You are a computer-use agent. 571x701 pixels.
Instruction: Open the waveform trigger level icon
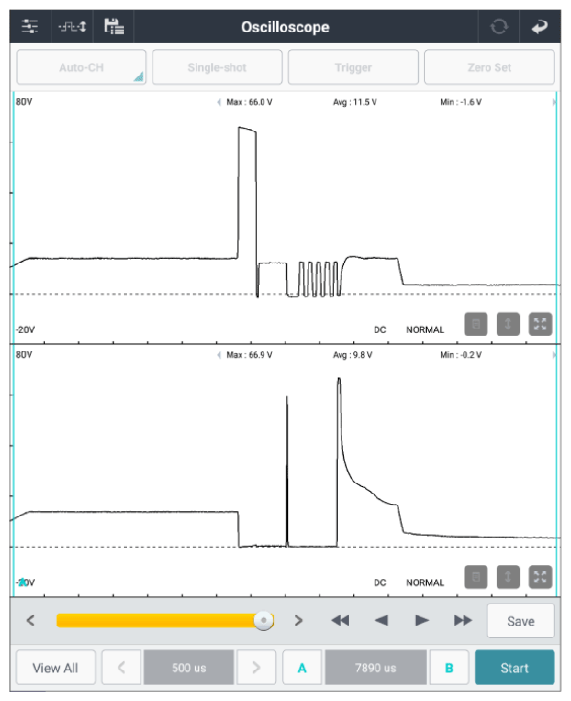click(72, 26)
